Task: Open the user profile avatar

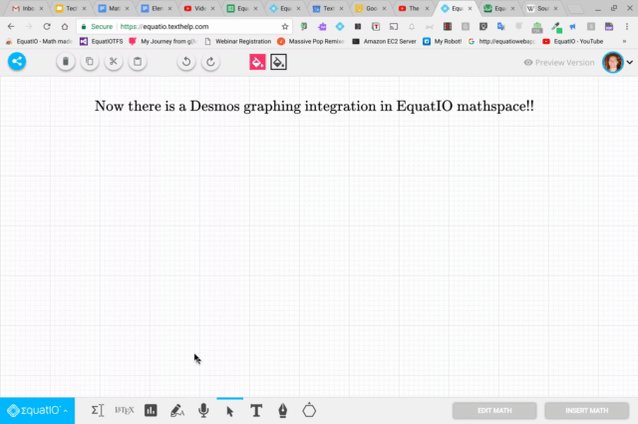Action: click(613, 62)
